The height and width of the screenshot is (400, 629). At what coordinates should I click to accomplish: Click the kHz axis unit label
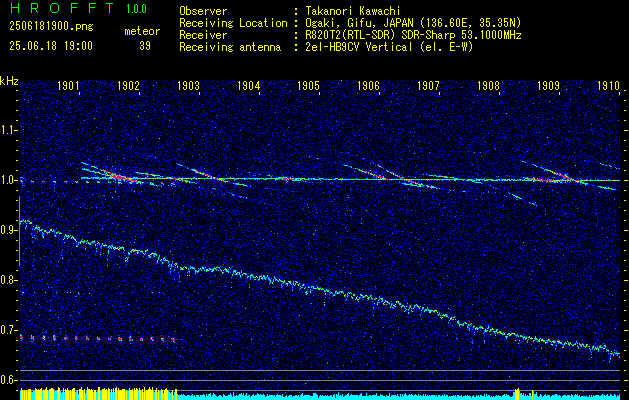[9, 81]
